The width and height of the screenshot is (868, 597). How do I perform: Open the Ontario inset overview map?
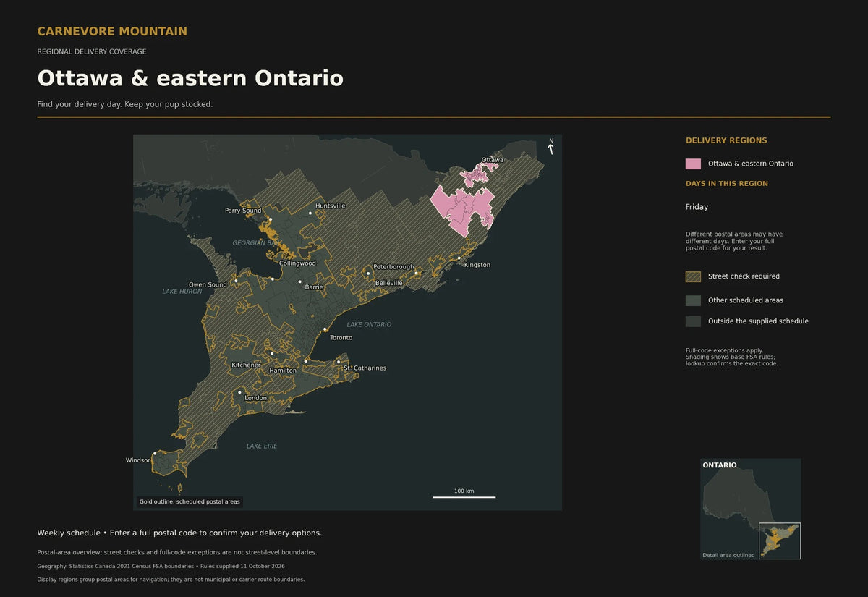pyautogui.click(x=751, y=509)
